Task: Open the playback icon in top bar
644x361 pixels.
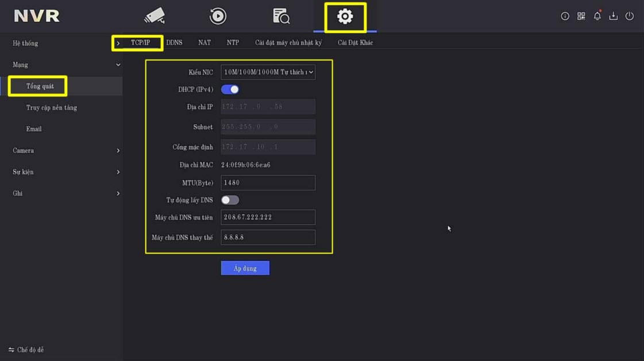Action: [x=218, y=16]
